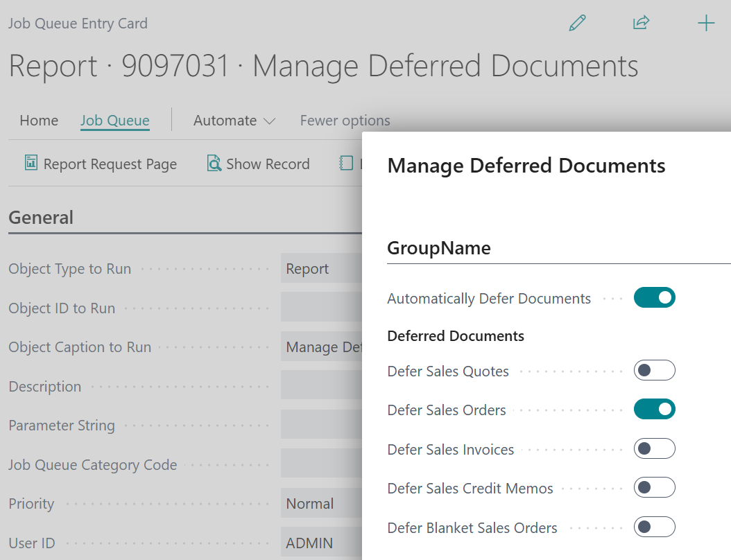Turn off the Defer Sales Orders toggle
This screenshot has height=560, width=731.
click(x=654, y=409)
